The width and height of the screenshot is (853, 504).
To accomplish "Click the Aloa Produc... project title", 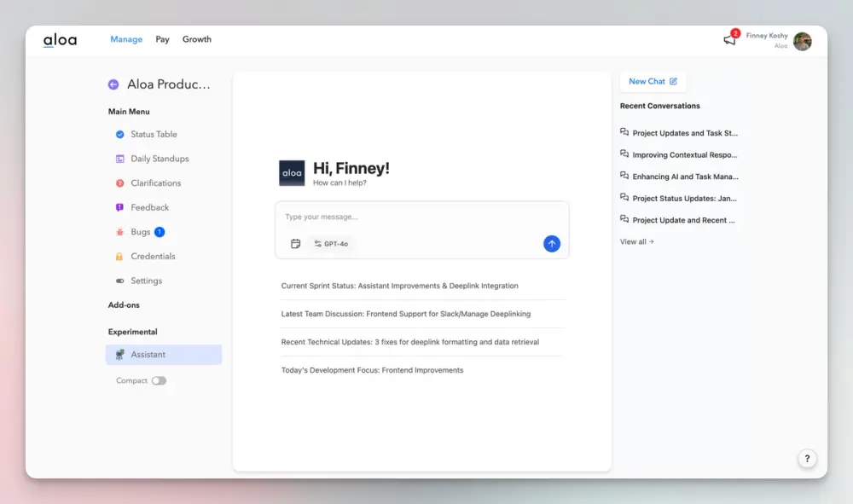I will pos(169,84).
